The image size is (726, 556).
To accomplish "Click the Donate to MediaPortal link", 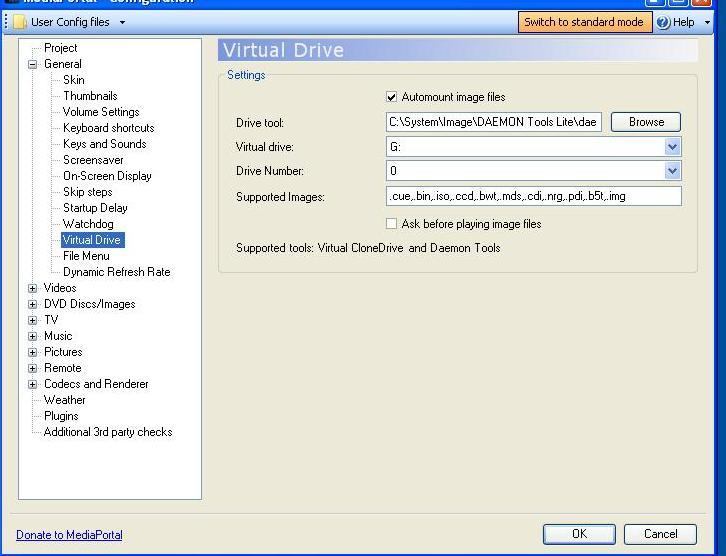I will click(x=69, y=535).
